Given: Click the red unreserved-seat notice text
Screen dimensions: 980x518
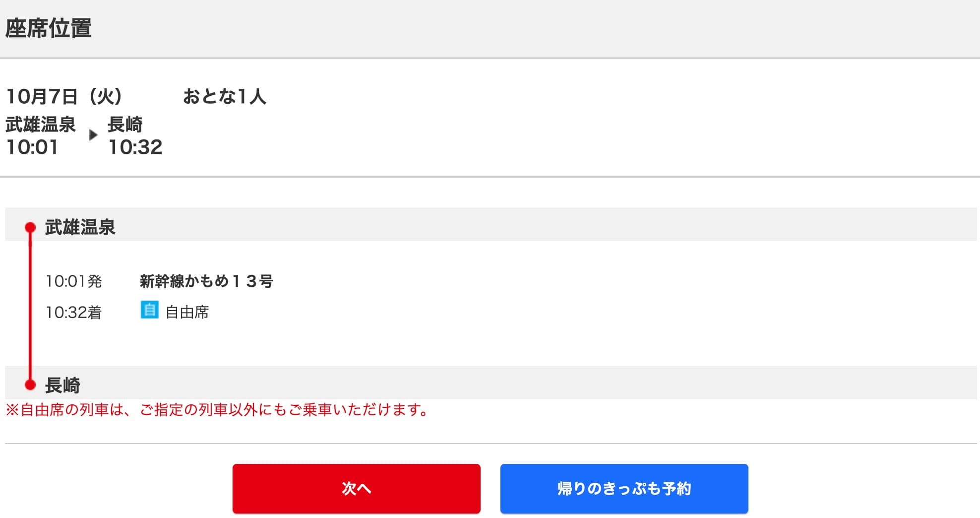Looking at the screenshot, I should click(217, 410).
